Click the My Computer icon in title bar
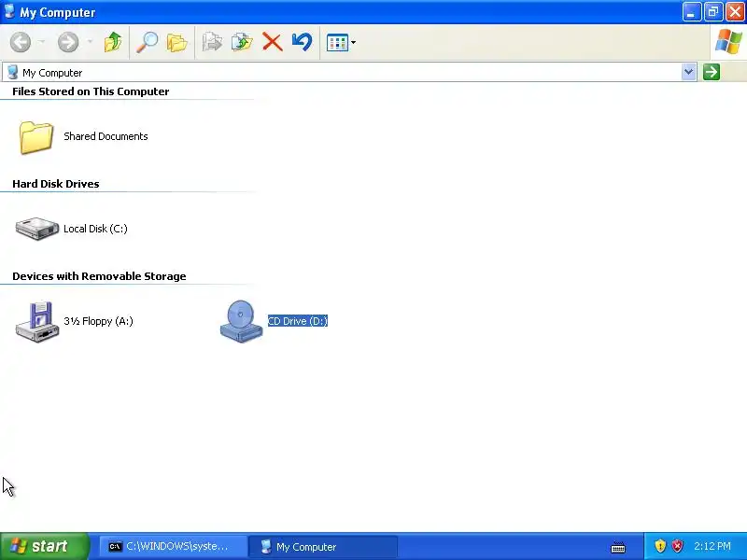Image resolution: width=747 pixels, height=560 pixels. click(9, 11)
